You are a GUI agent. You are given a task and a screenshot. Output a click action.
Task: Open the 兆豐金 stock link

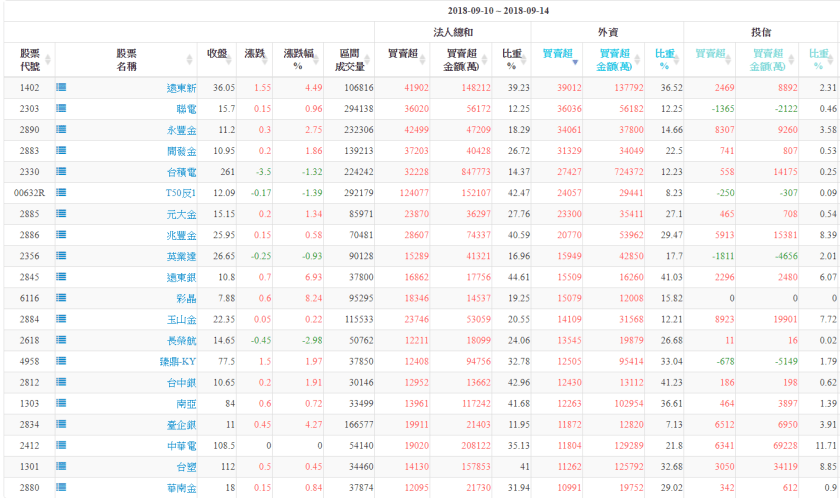181,235
